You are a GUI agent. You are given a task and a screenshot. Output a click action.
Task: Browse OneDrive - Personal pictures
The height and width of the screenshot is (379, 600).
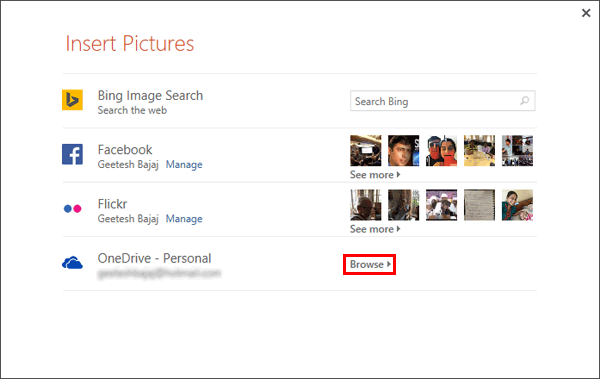click(370, 265)
